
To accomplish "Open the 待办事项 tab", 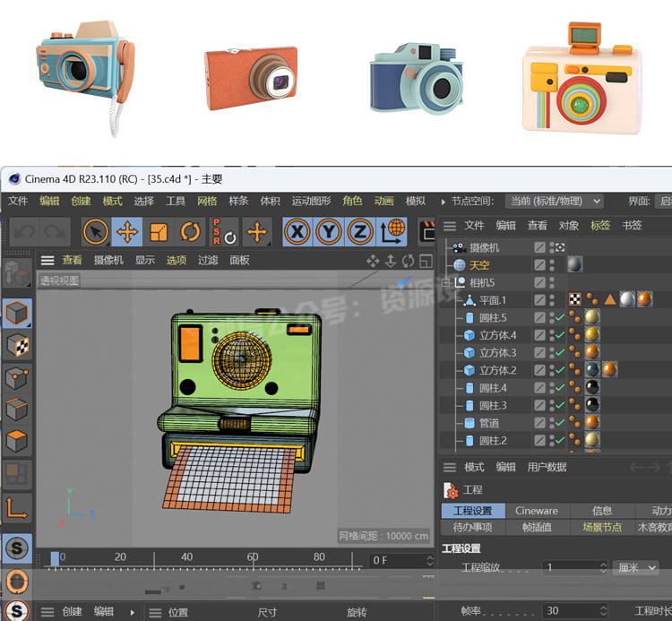I will 472,527.
